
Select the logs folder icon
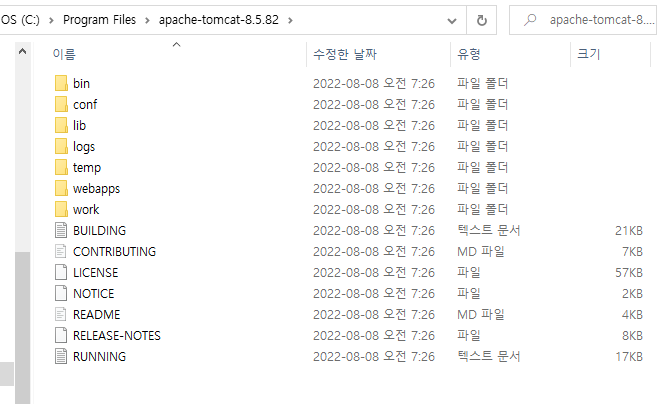(61, 146)
